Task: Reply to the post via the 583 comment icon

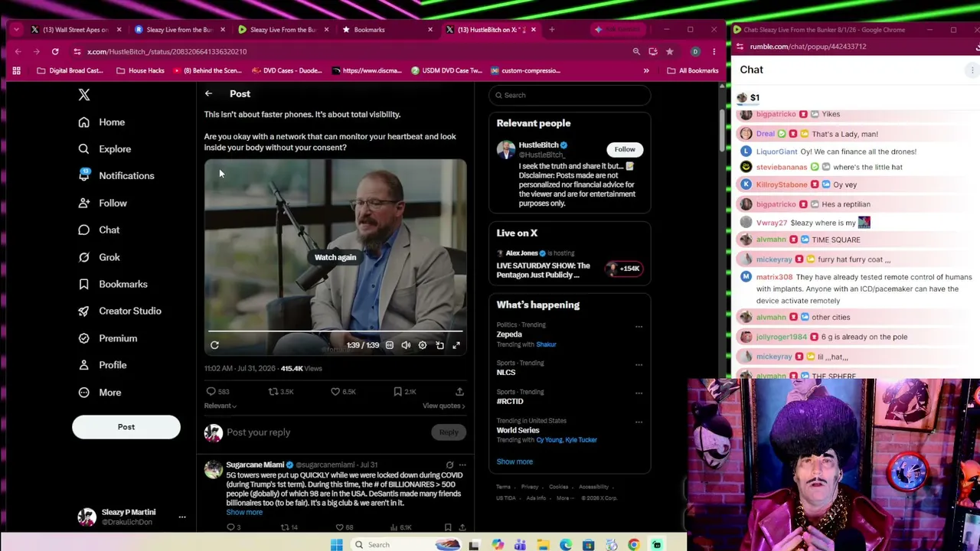Action: click(217, 392)
